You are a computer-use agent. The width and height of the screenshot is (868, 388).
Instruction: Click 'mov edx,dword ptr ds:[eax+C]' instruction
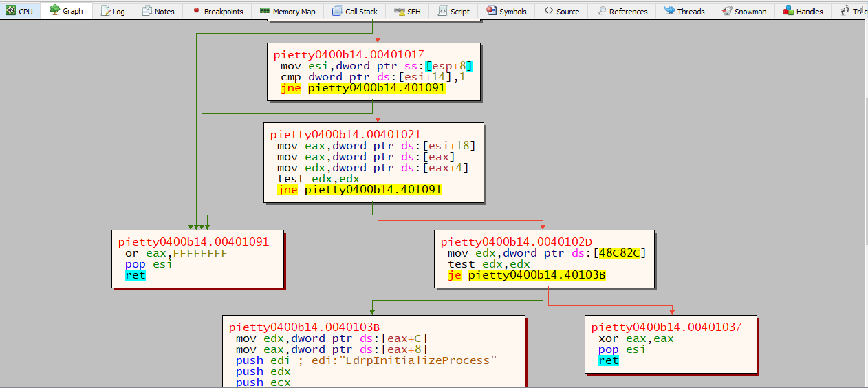click(332, 338)
